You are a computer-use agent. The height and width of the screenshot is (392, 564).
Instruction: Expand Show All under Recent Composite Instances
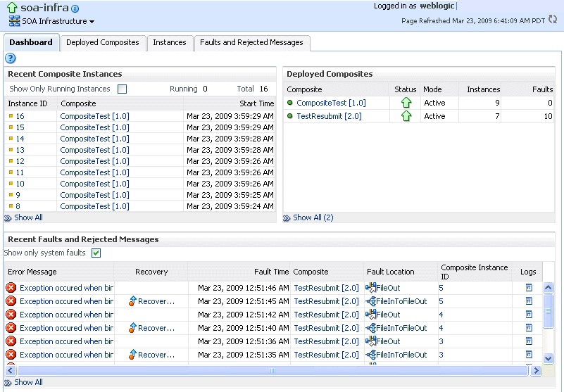[x=28, y=217]
